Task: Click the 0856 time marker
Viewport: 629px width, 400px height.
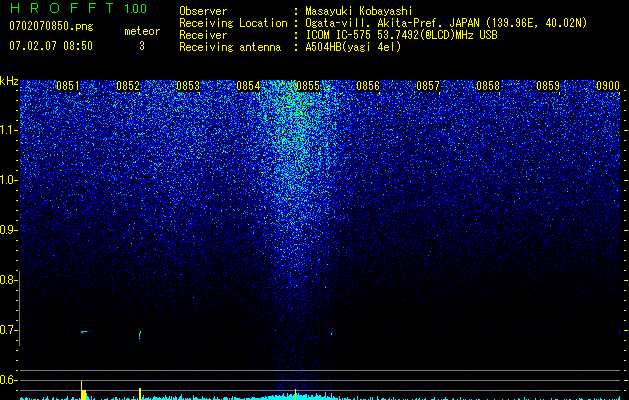Action: (x=368, y=86)
